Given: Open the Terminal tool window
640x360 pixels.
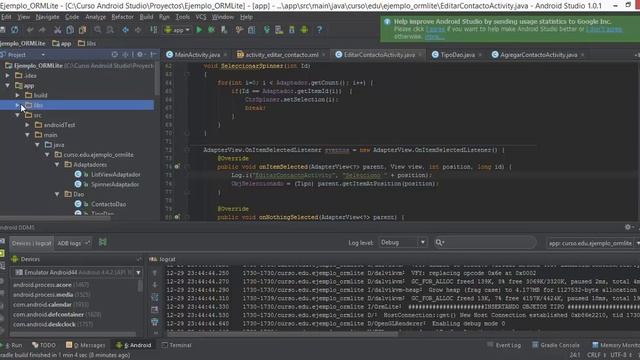Looking at the screenshot, I should [x=176, y=345].
